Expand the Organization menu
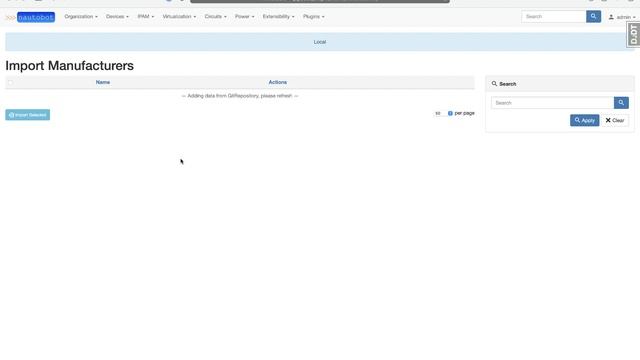Screen dimensions: 640x360 (x=81, y=17)
